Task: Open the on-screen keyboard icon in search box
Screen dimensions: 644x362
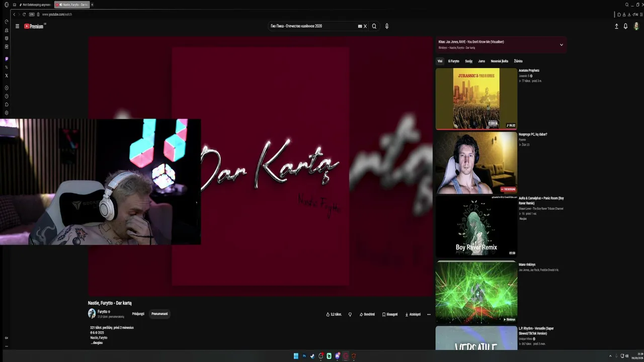Action: coord(360,26)
